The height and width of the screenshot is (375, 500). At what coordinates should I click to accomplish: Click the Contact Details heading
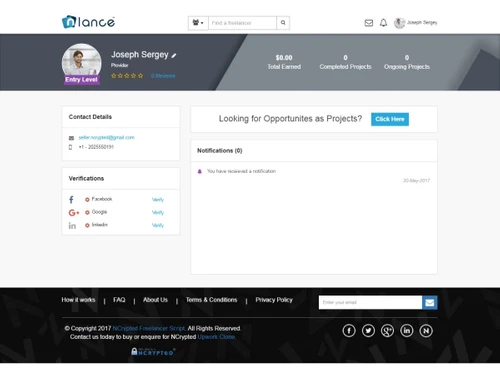tap(90, 117)
